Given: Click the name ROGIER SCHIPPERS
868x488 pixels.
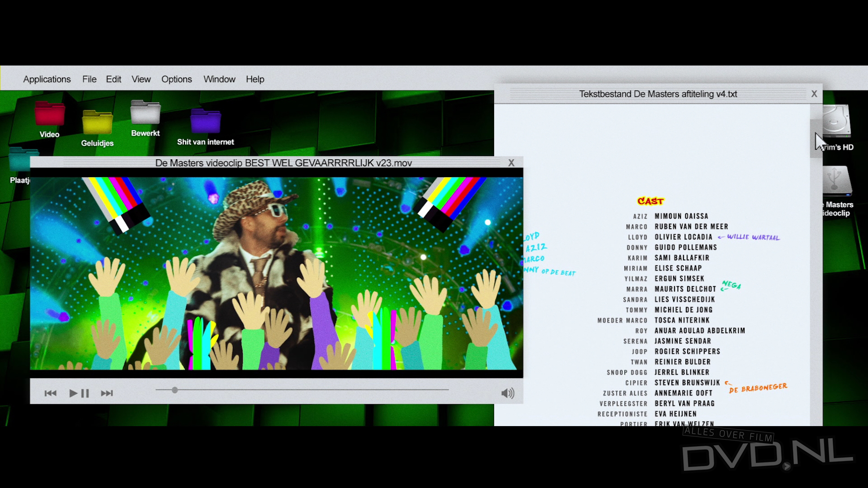Looking at the screenshot, I should (687, 352).
